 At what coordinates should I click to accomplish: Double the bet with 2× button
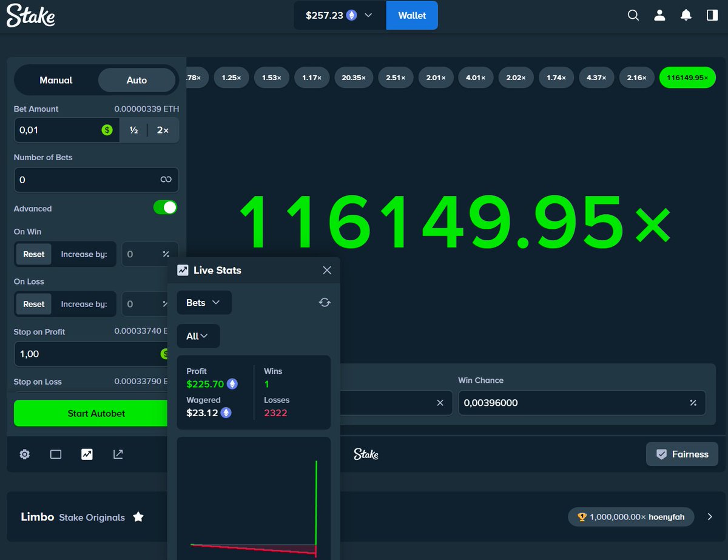coord(163,130)
